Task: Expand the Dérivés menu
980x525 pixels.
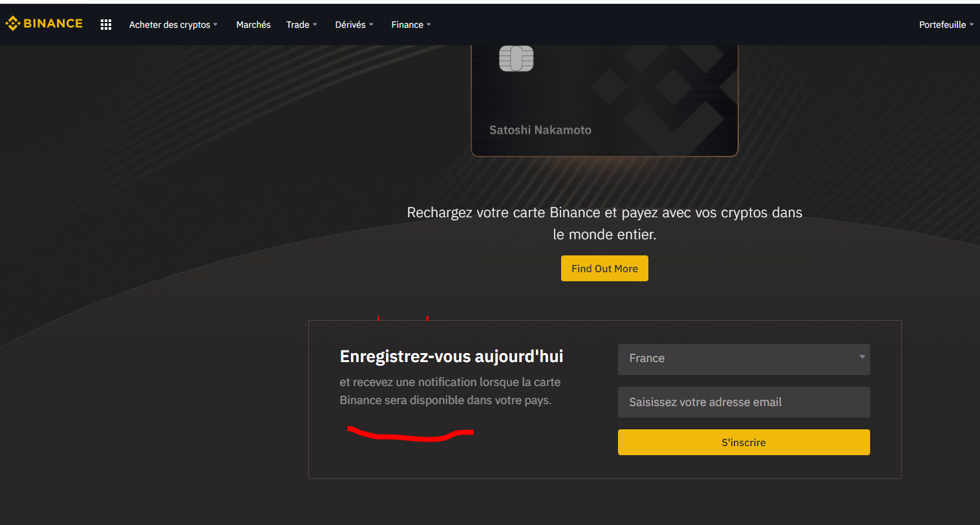Action: point(354,25)
